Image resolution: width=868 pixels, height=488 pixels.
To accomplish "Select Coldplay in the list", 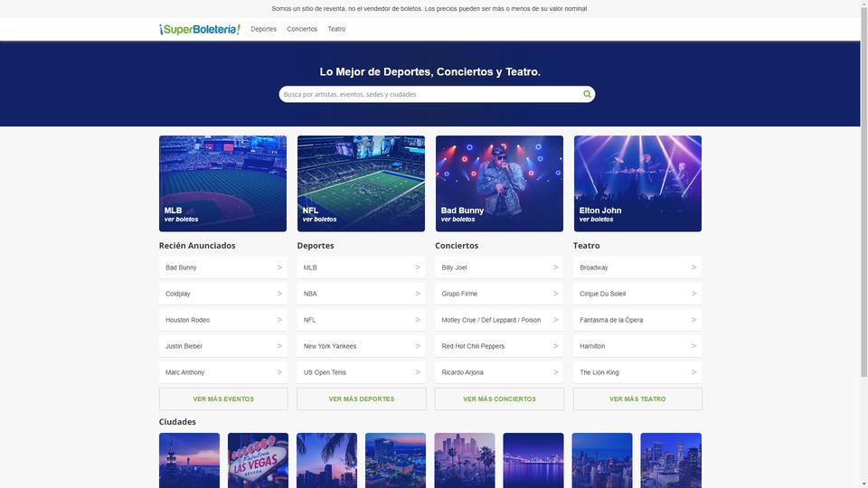I will click(x=223, y=294).
